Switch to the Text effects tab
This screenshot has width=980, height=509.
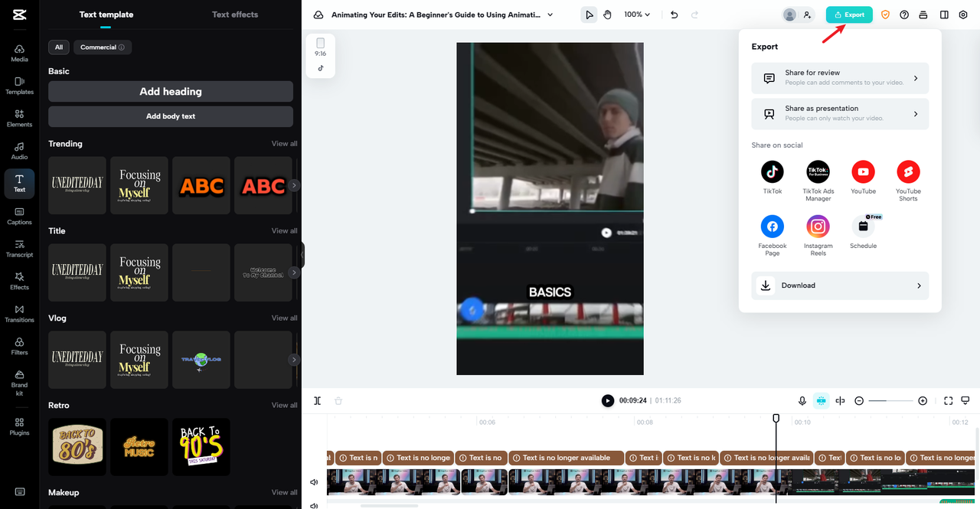coord(235,14)
